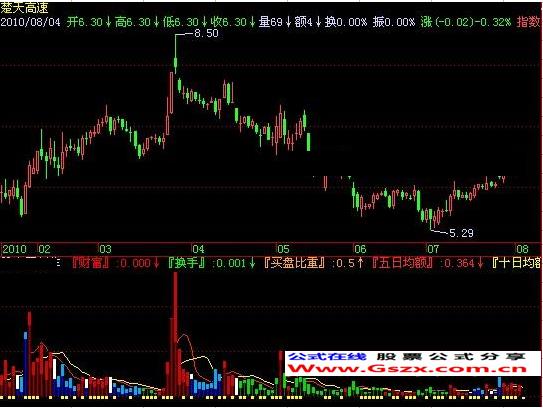This screenshot has height=408, width=543.
Task: Click the 『买盘比重』 indicator label
Action: (295, 263)
